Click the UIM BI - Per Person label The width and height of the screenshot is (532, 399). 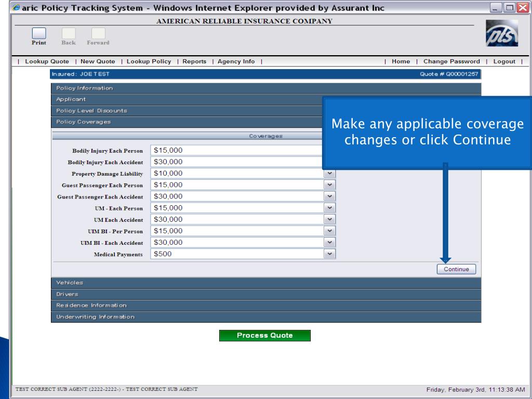click(x=115, y=231)
